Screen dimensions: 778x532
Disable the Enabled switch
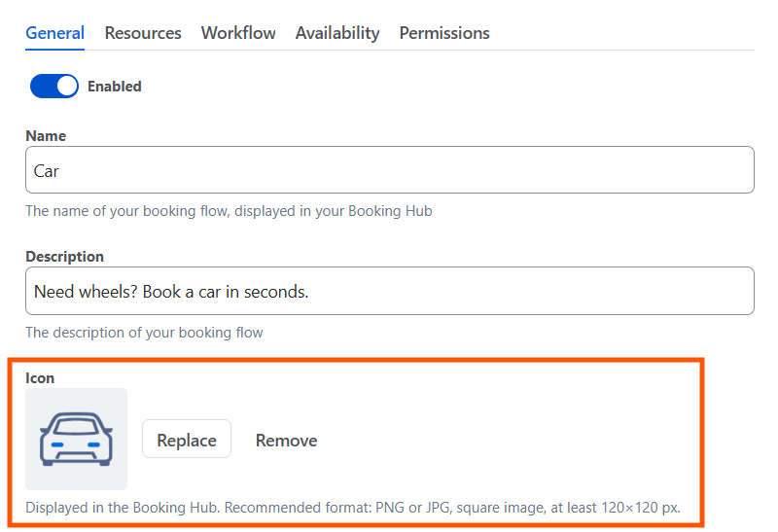pos(54,87)
